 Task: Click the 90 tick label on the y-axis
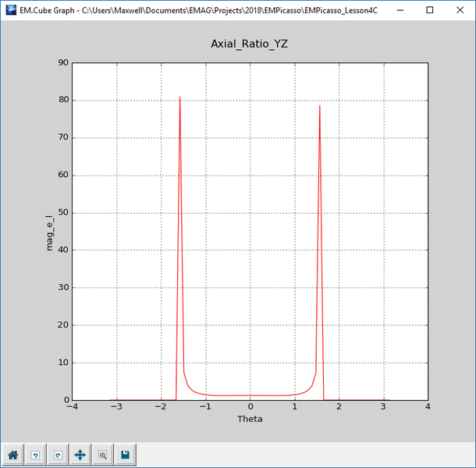click(63, 63)
